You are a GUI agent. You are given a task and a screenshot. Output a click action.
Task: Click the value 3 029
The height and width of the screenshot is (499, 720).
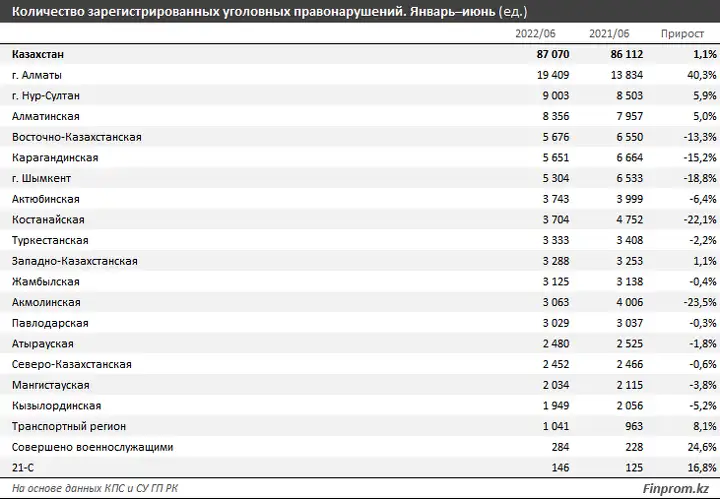(556, 323)
